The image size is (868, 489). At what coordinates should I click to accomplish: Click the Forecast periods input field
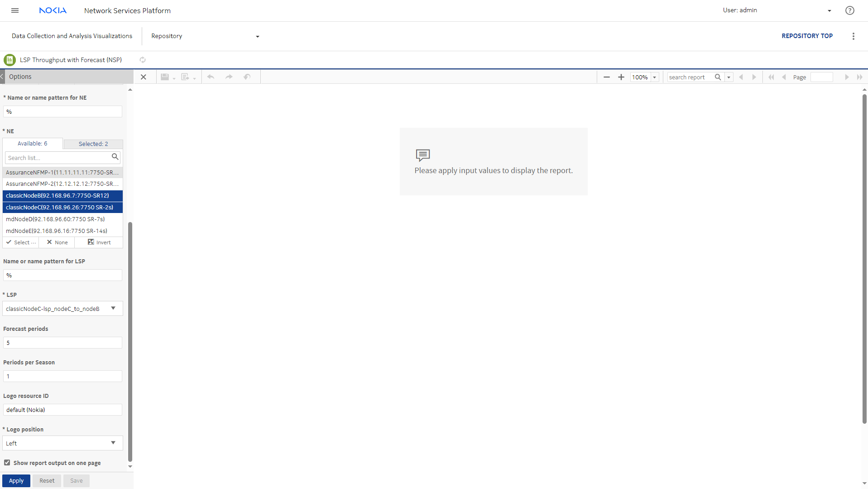pyautogui.click(x=62, y=343)
